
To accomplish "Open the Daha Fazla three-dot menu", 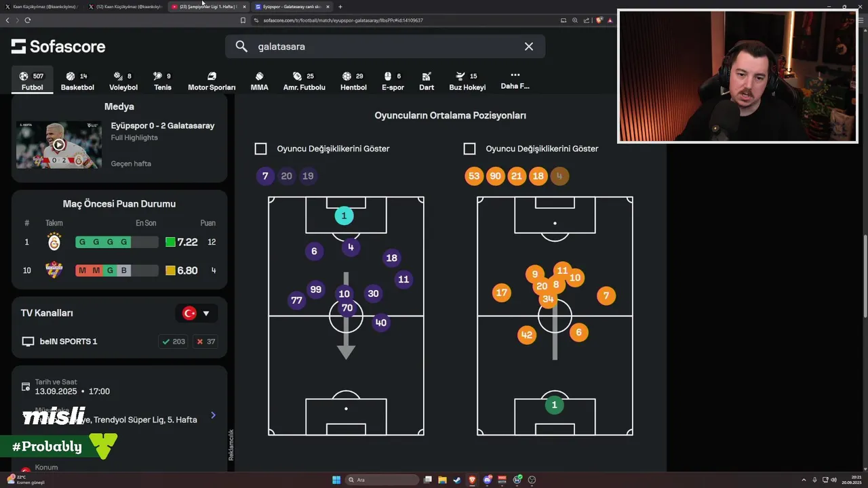I will point(515,81).
